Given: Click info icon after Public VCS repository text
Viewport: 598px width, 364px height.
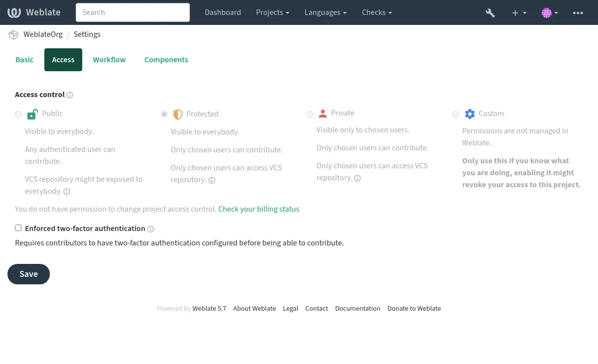Looking at the screenshot, I should click(x=67, y=192).
